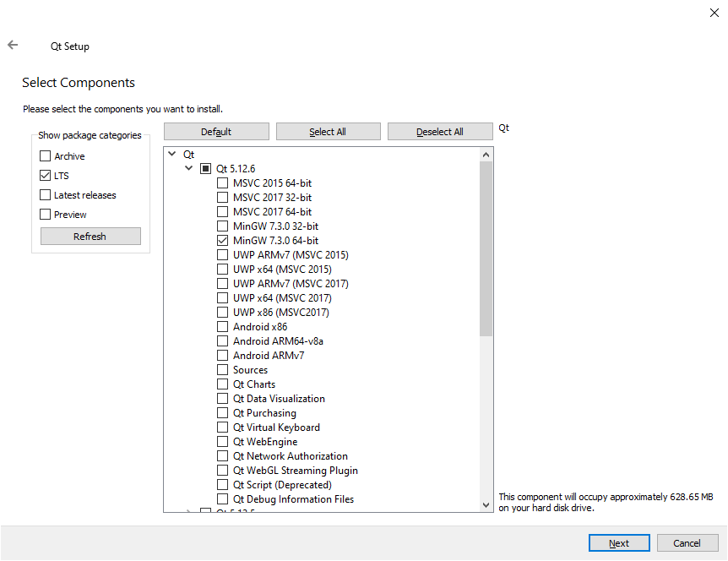The height and width of the screenshot is (561, 728).
Task: Go back with the left arrow icon
Action: coord(13,45)
